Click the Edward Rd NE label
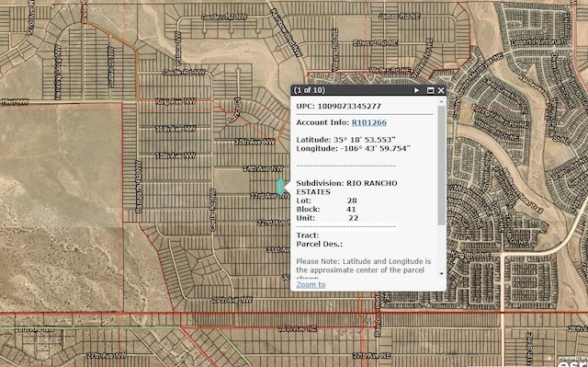The image size is (588, 367). tap(376, 43)
